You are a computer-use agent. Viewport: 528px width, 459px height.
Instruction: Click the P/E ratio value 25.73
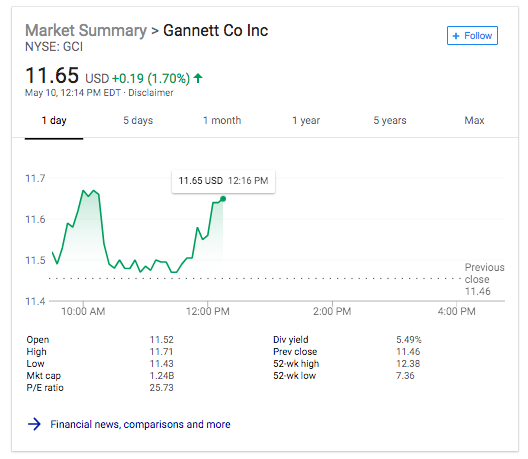pyautogui.click(x=162, y=388)
